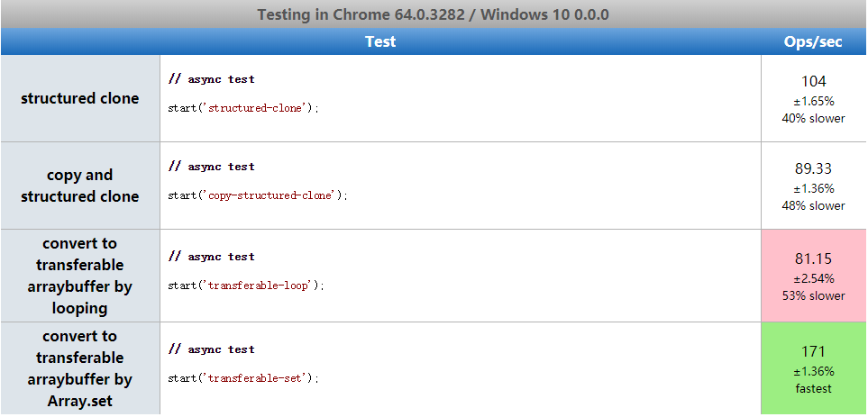
Task: Click the ±1.65% margin of error
Action: point(813,101)
